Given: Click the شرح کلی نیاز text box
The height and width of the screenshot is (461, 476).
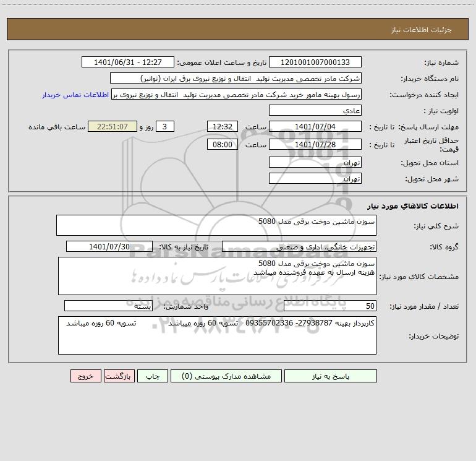Looking at the screenshot, I should coord(216,225).
